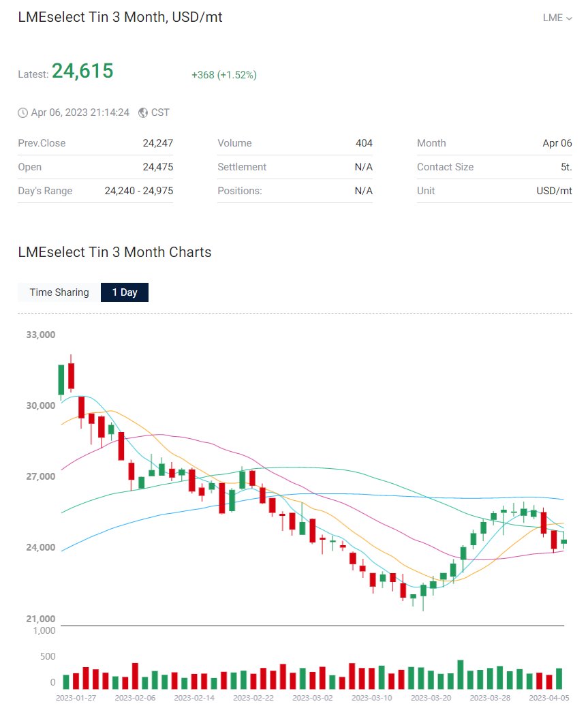588x706 pixels.
Task: Click the 30,000 price axis label
Action: coord(40,405)
